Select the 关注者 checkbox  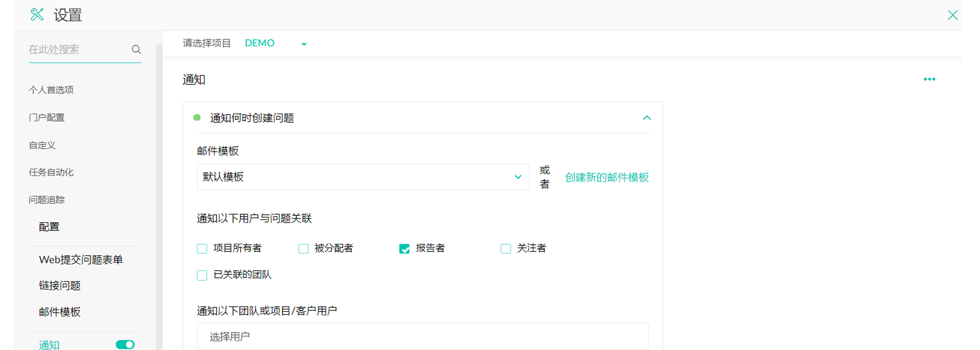coord(506,249)
